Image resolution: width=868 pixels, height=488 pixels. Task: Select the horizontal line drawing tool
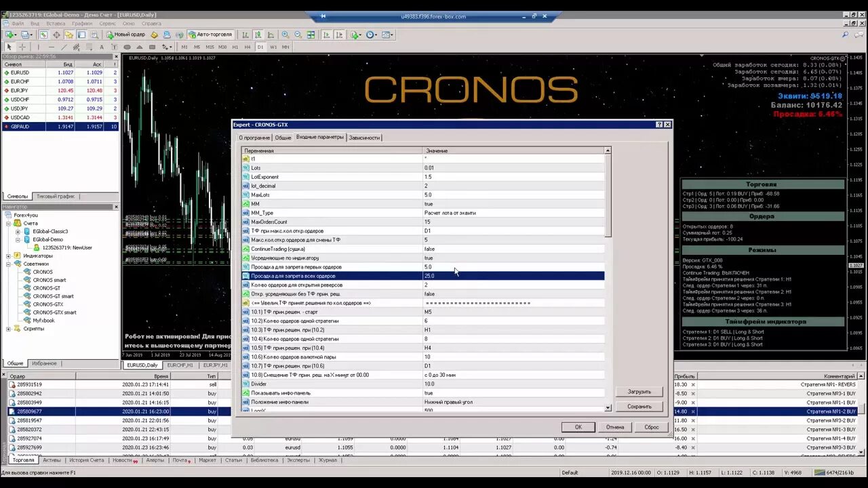[52, 47]
